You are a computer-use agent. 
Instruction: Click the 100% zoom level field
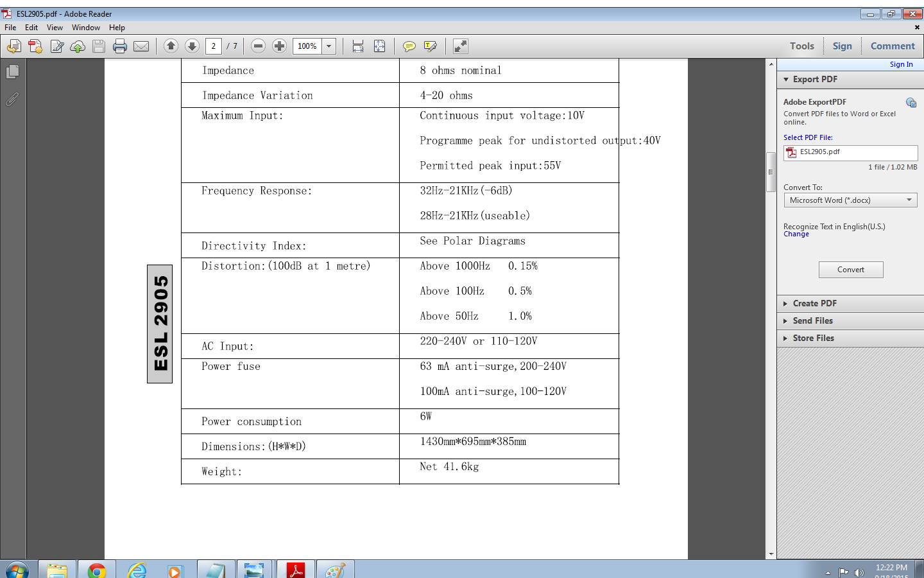click(x=307, y=46)
